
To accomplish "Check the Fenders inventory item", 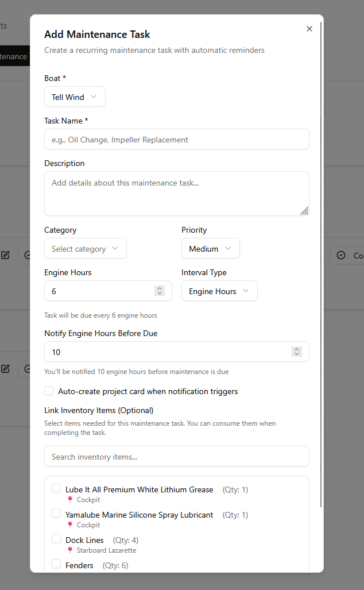I will click(x=56, y=564).
